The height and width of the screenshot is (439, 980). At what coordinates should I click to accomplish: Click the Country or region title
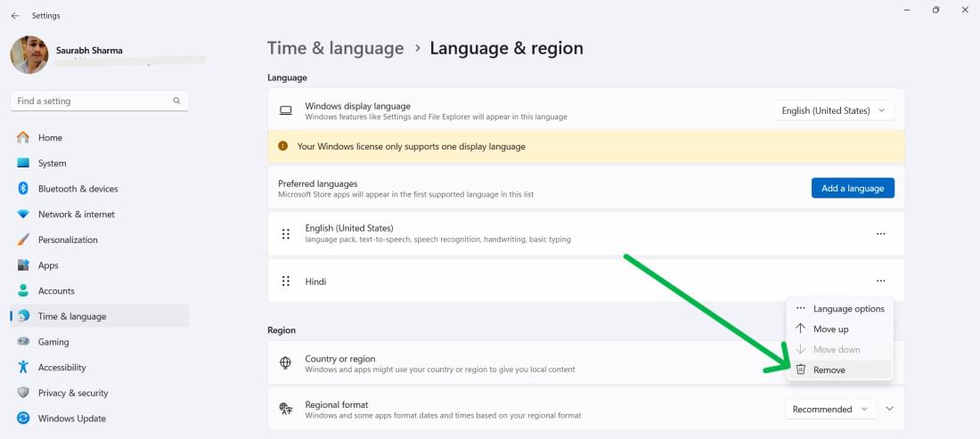[340, 359]
